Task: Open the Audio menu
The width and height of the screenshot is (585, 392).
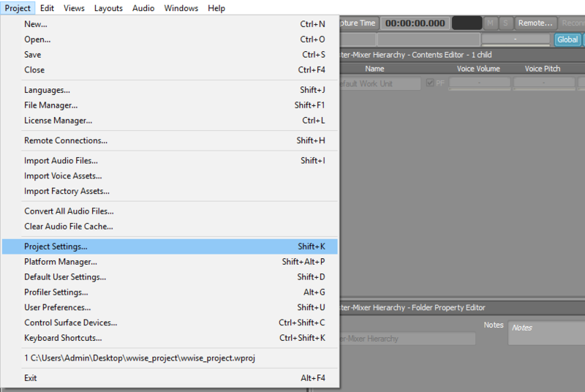Action: [x=143, y=8]
